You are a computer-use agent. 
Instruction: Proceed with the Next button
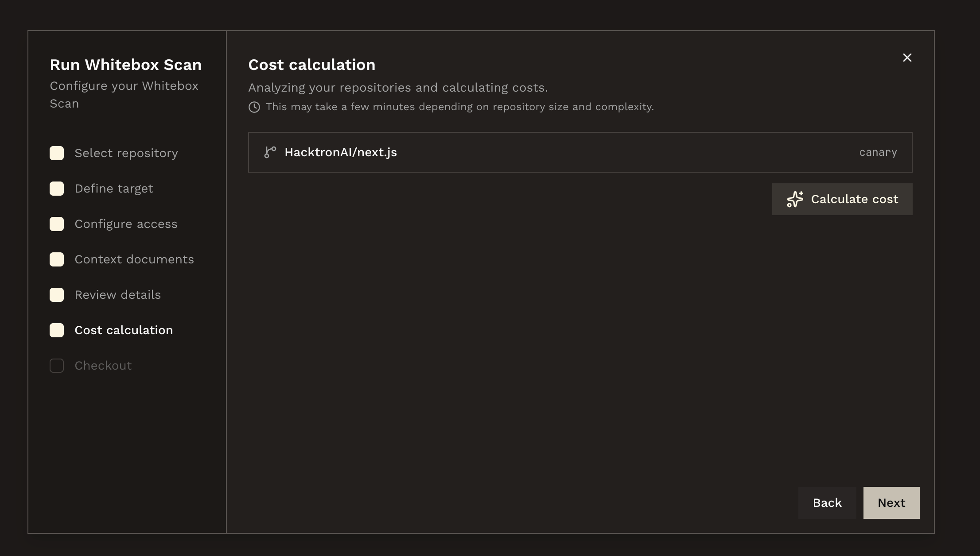tap(891, 503)
